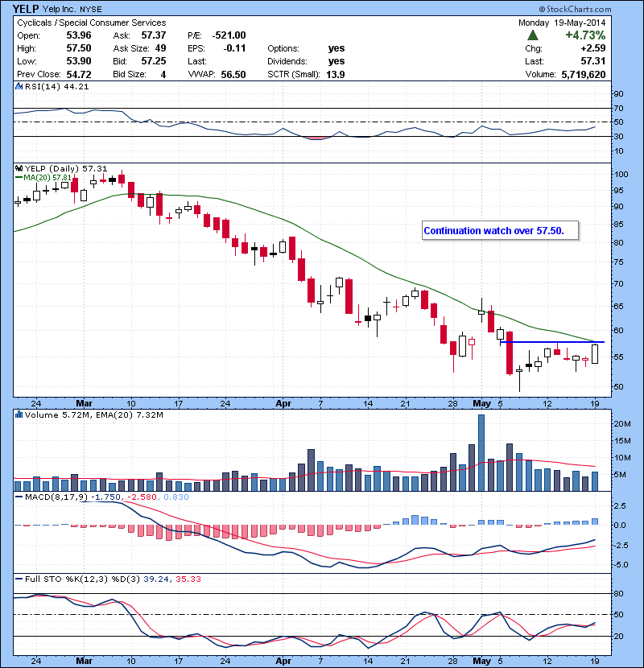The image size is (644, 668).
Task: Click the stochastic %K value 39.24
Action: pyautogui.click(x=156, y=579)
